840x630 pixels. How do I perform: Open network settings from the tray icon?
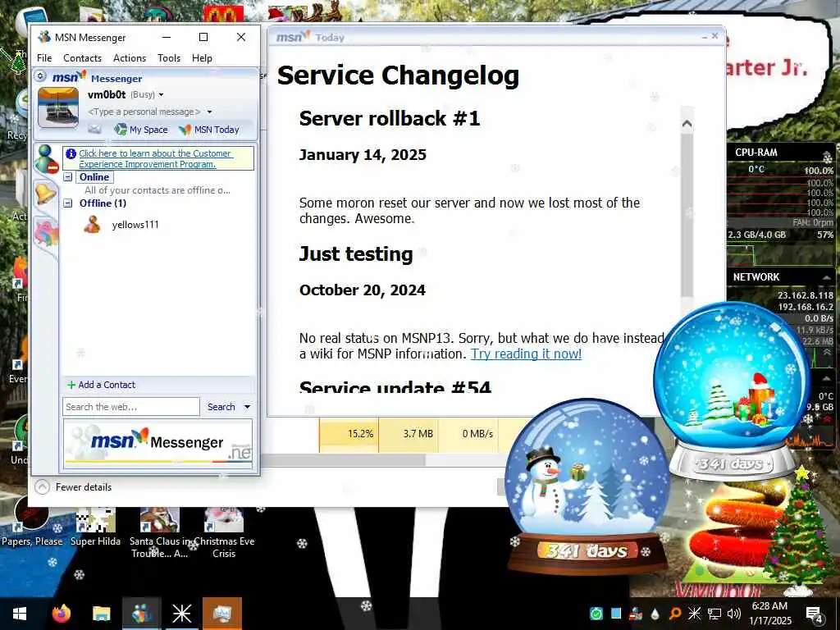click(x=714, y=614)
